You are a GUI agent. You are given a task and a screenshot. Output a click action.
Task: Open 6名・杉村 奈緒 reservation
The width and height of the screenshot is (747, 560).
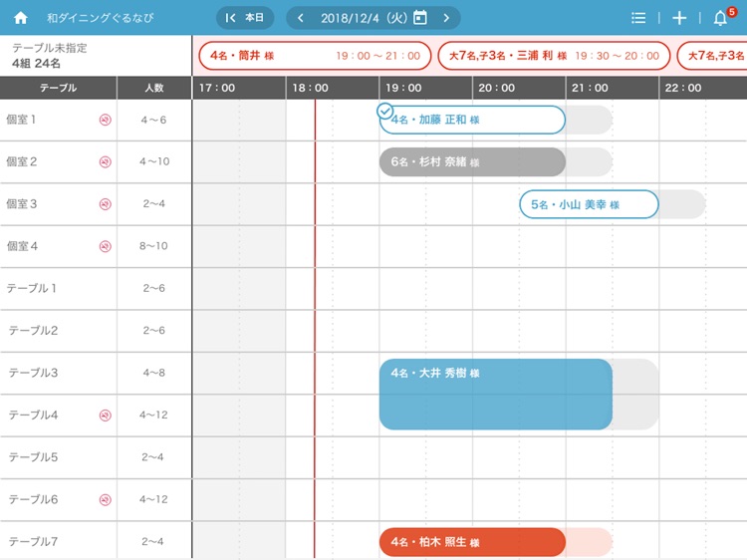[472, 162]
